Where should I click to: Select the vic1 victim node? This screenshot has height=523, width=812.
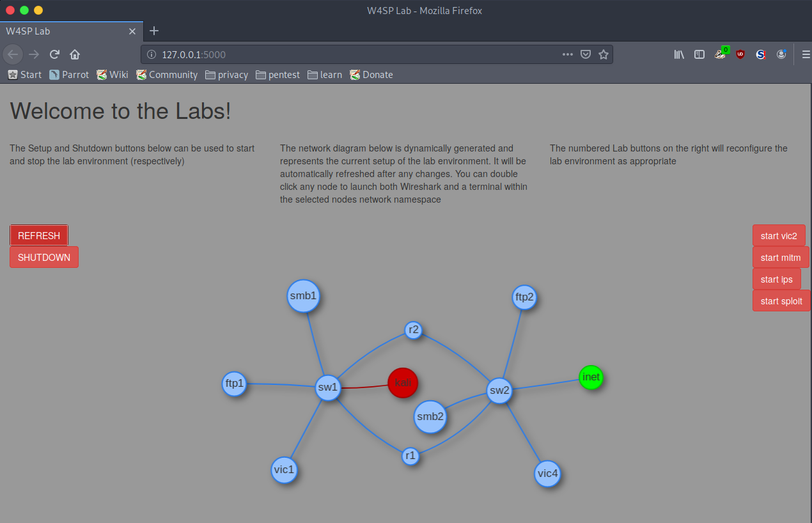(x=284, y=470)
